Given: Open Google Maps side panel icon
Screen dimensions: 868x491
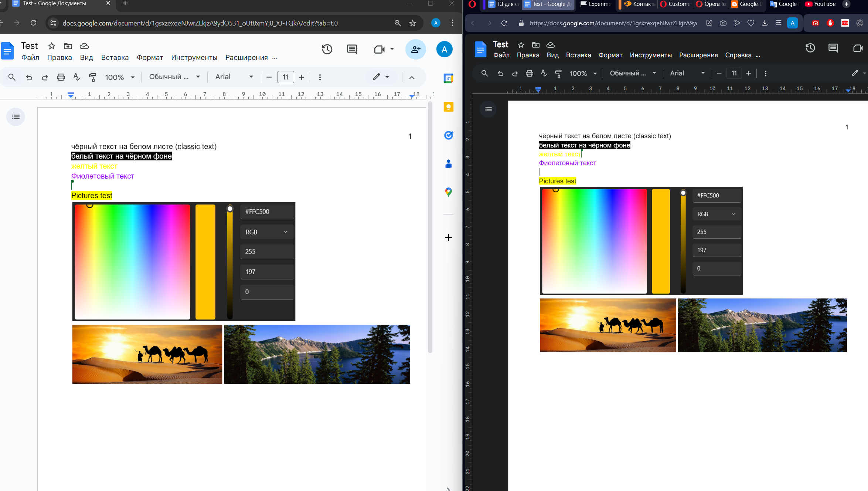Looking at the screenshot, I should click(448, 192).
